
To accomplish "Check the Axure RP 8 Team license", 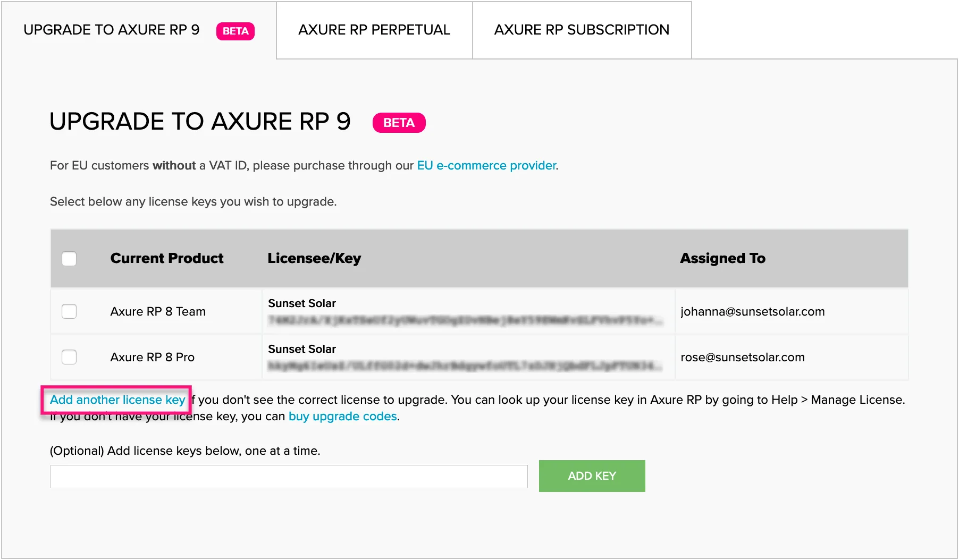I will coord(69,311).
